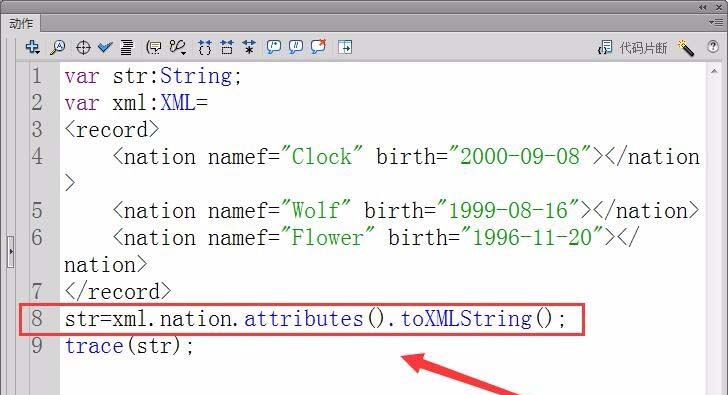728x395 pixels.
Task: Toggle the script toolbox visibility
Action: [345, 47]
